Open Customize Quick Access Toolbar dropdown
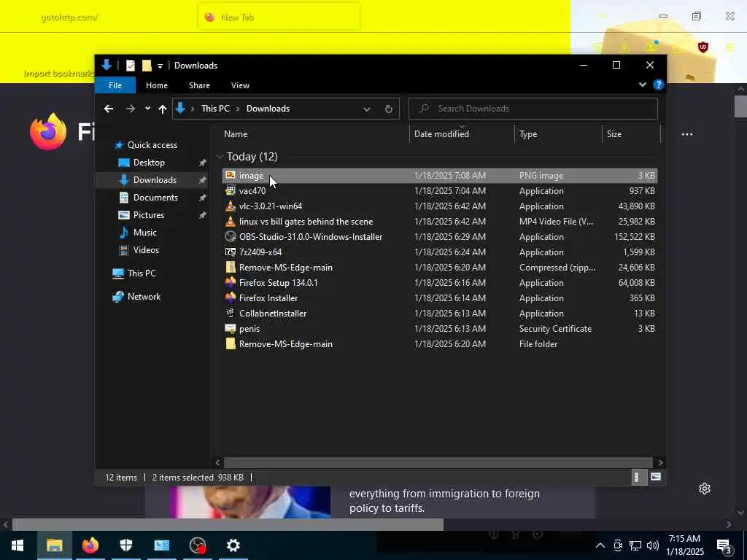Screen dimensions: 747x560 pos(160,66)
